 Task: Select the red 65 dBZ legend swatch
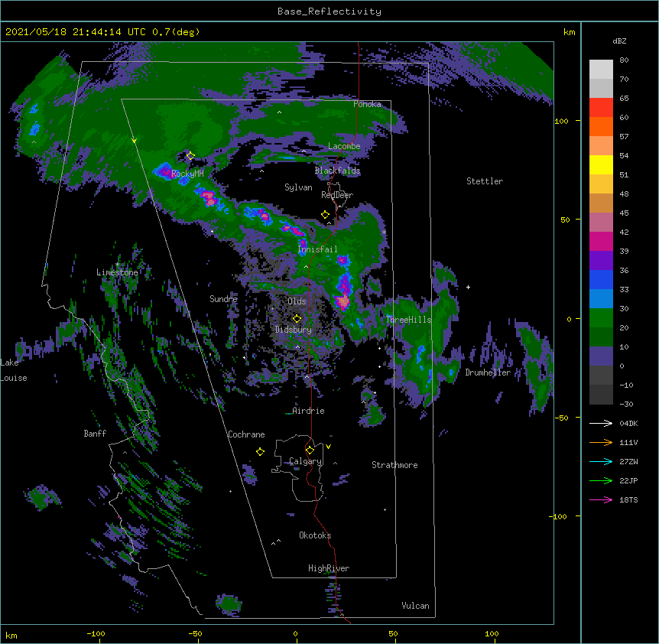[x=601, y=108]
